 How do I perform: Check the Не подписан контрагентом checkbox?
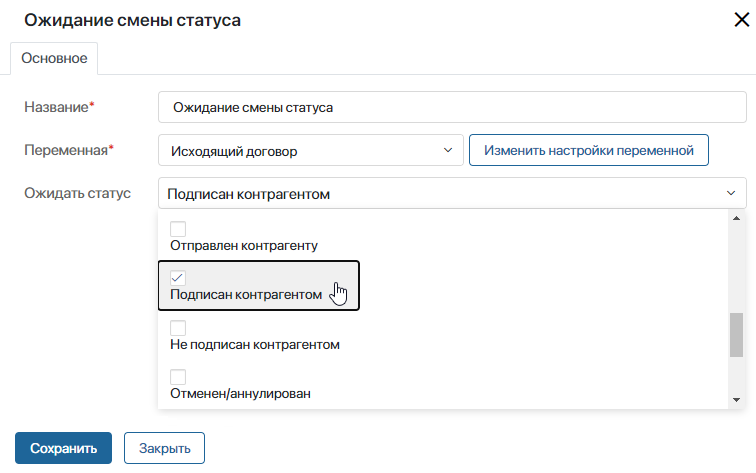[178, 328]
